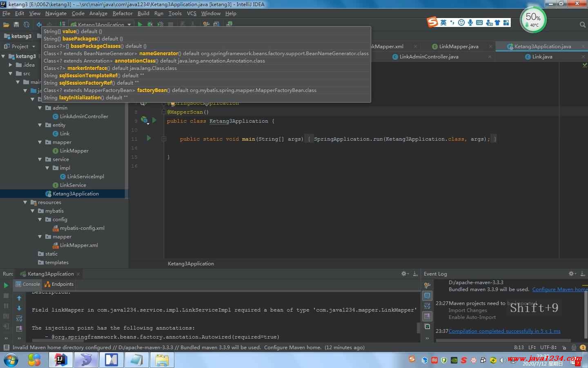
Task: Open Project Structure from toolbar
Action: click(x=216, y=25)
